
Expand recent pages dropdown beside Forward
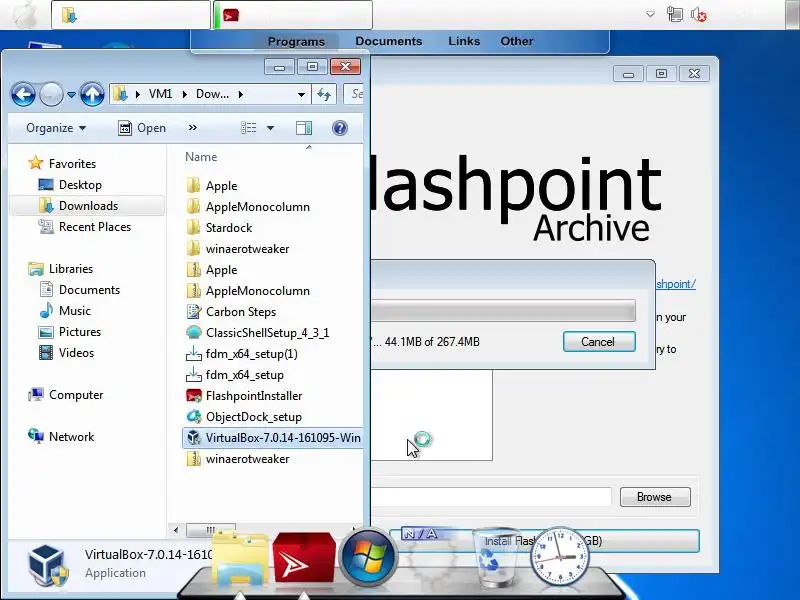pos(71,94)
